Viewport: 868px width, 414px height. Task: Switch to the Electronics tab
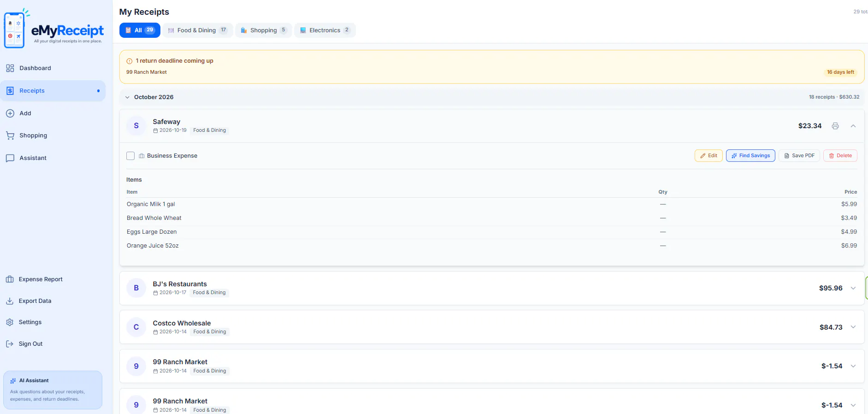coord(325,30)
